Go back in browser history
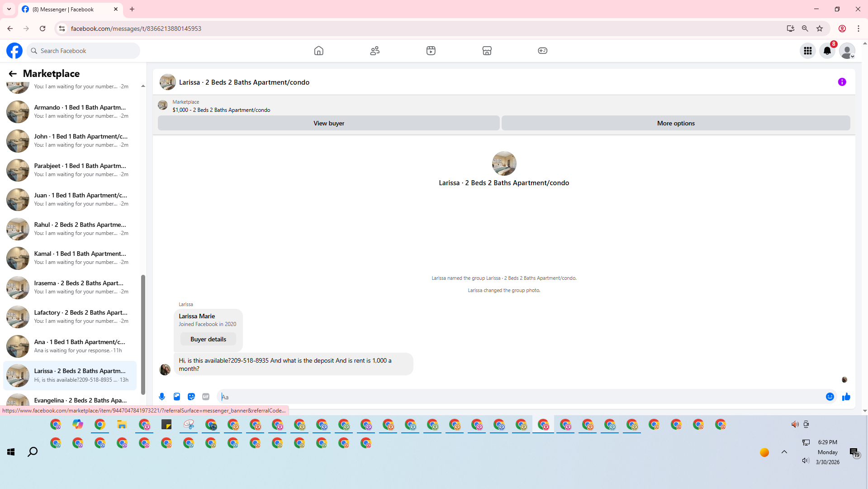 [x=10, y=29]
